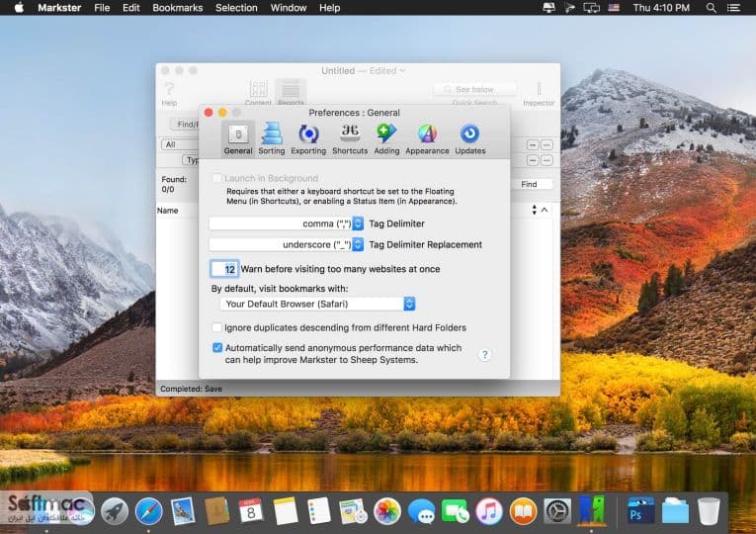This screenshot has width=756, height=534.
Task: Open the Adding preferences pane
Action: click(x=386, y=138)
